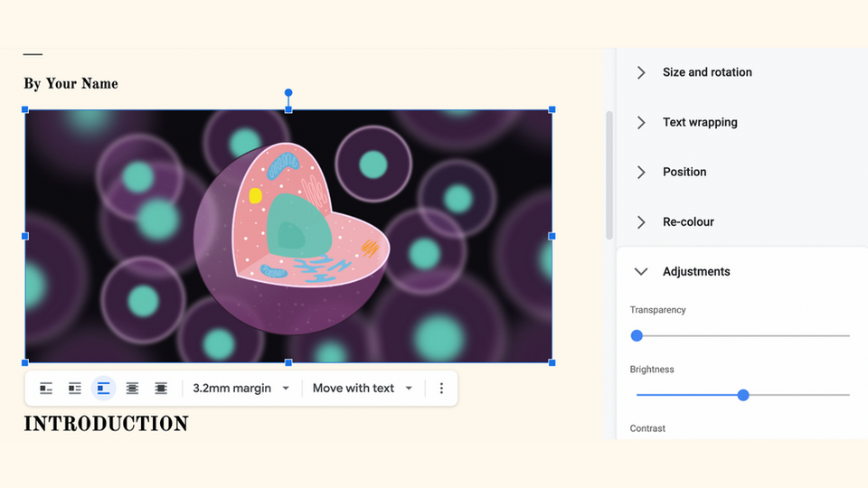Click the bottom-middle image resize handle
Screen dimensions: 868x488
pos(288,363)
